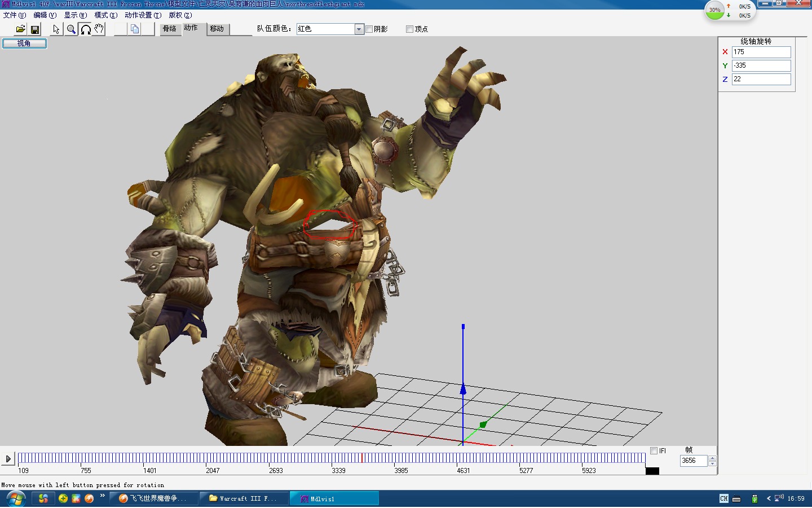Open the Windows Start menu
This screenshot has height=508, width=812.
(x=15, y=499)
